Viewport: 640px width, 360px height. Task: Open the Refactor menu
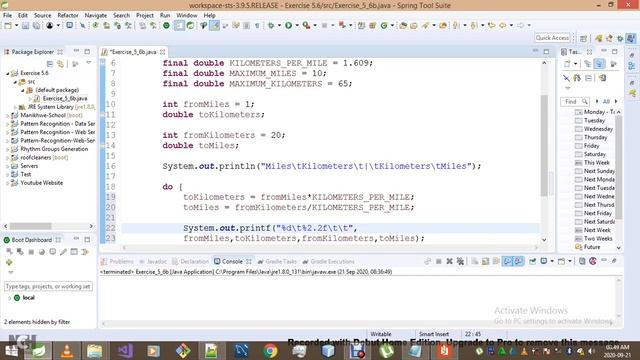(x=68, y=15)
